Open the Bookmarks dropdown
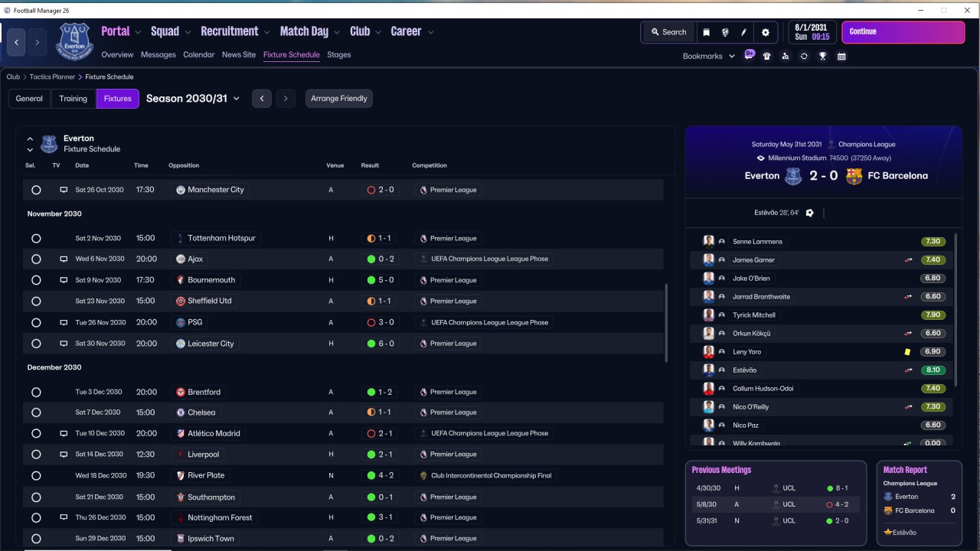This screenshot has width=980, height=551. pyautogui.click(x=708, y=56)
